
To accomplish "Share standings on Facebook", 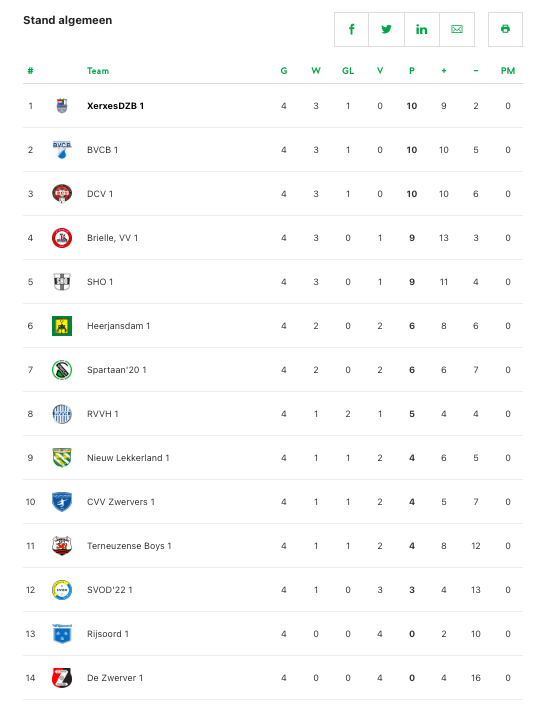I will [x=351, y=30].
